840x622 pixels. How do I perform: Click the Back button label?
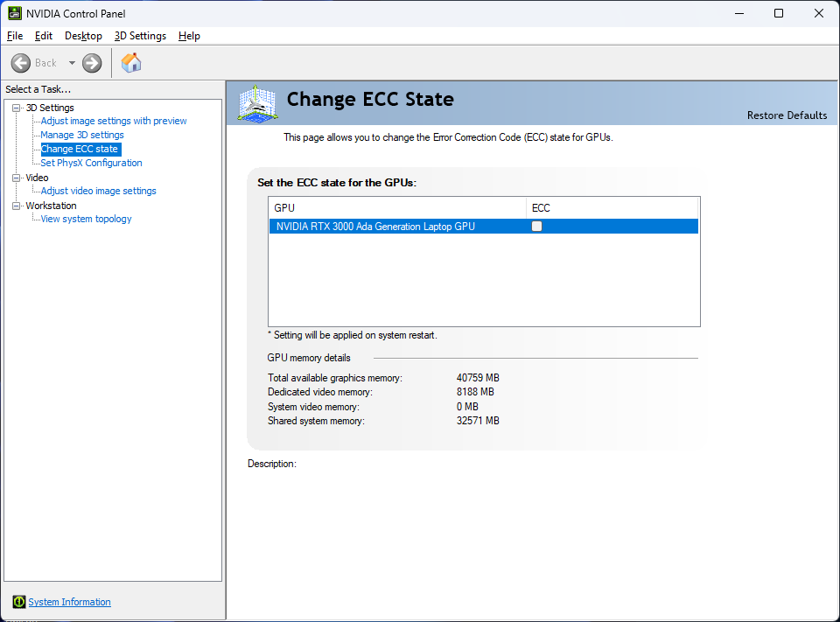(x=45, y=63)
